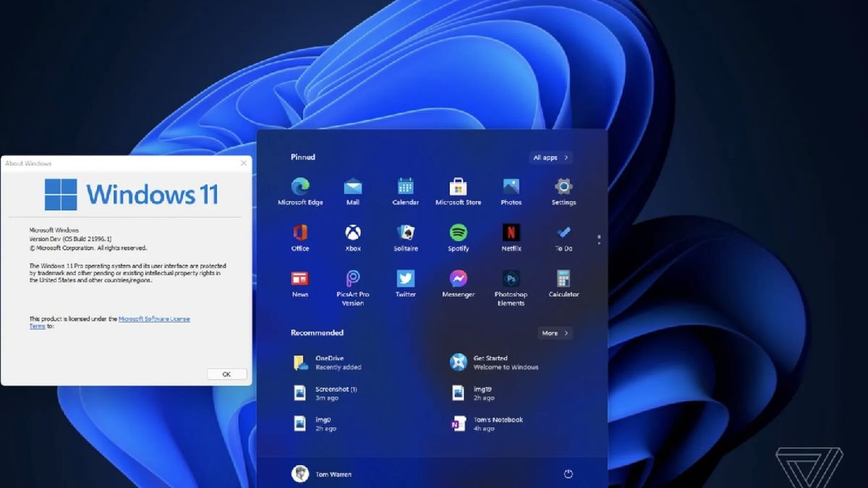The height and width of the screenshot is (488, 868).
Task: Open Photoshop Elements
Action: point(511,279)
